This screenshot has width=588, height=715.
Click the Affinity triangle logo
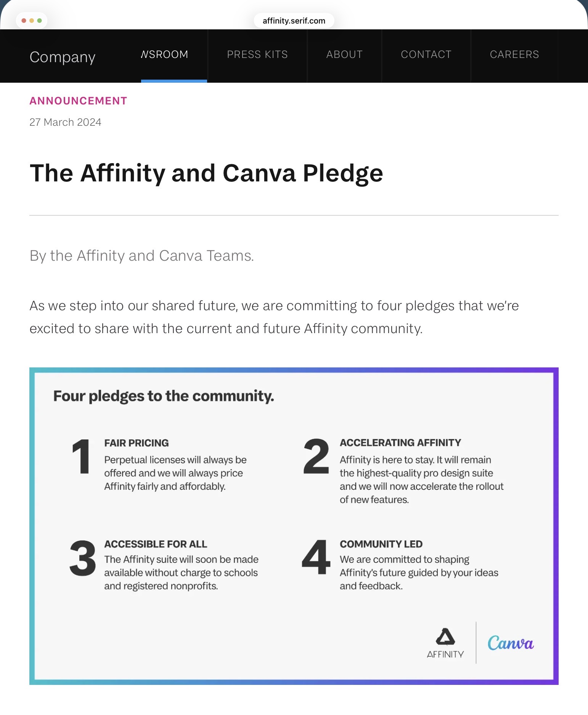coord(445,637)
